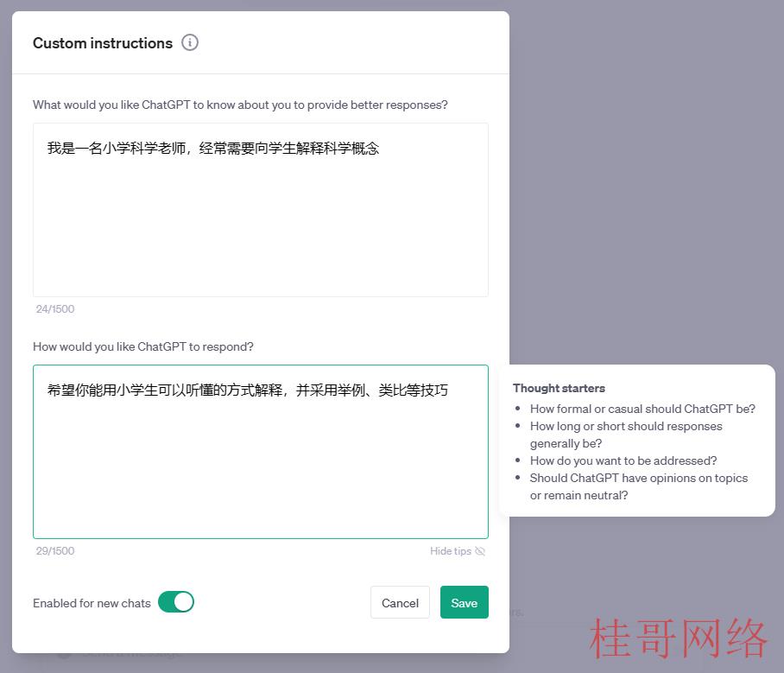This screenshot has width=784, height=673.
Task: Click the 24/1500 character counter
Action: 55,309
